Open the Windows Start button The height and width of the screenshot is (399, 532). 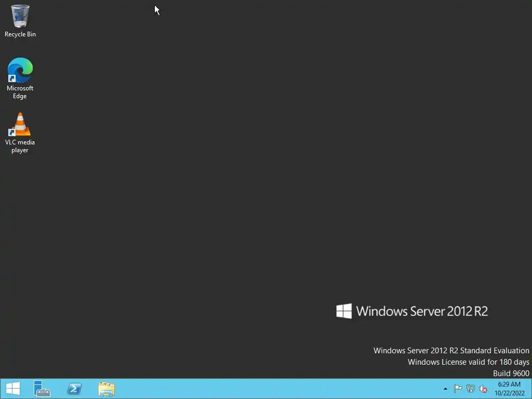coord(13,389)
